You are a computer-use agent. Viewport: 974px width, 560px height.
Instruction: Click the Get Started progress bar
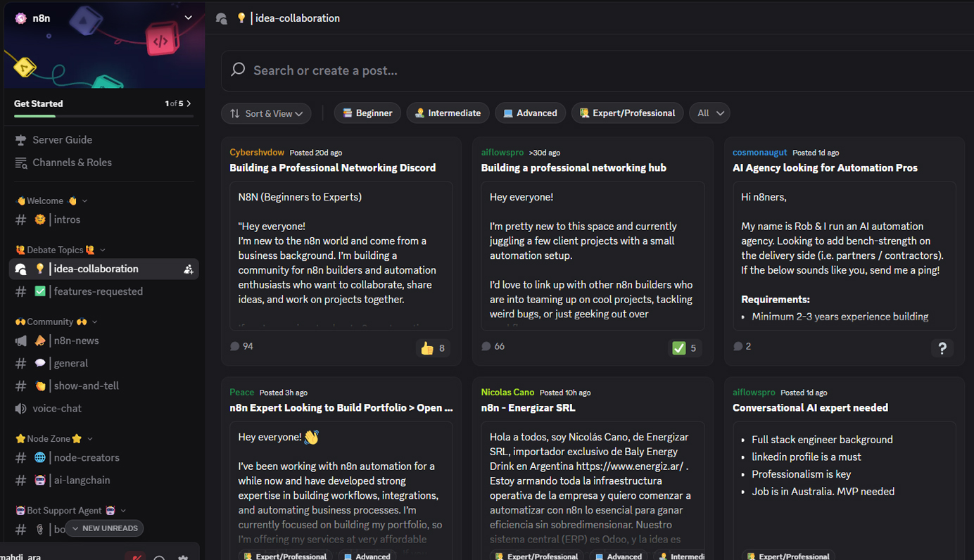point(103,115)
